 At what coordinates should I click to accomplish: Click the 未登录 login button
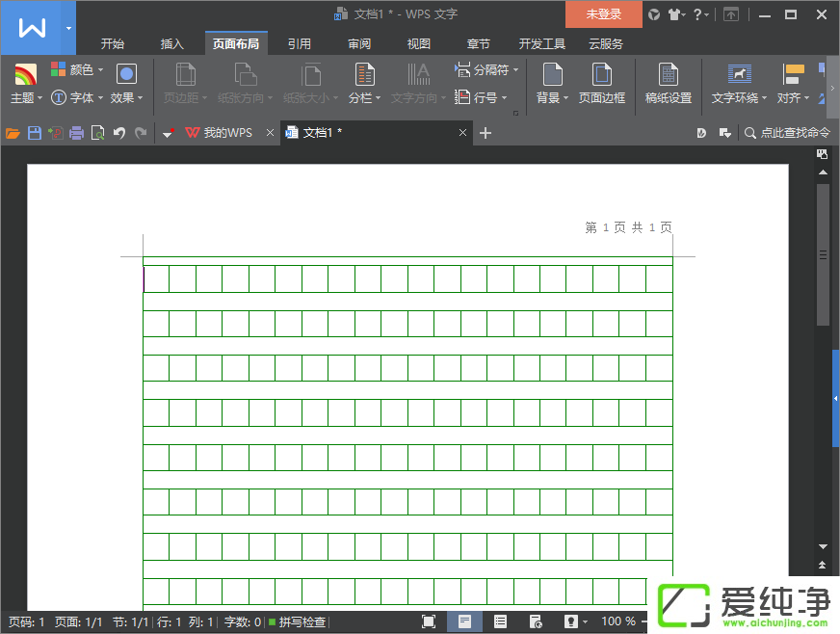coord(603,14)
